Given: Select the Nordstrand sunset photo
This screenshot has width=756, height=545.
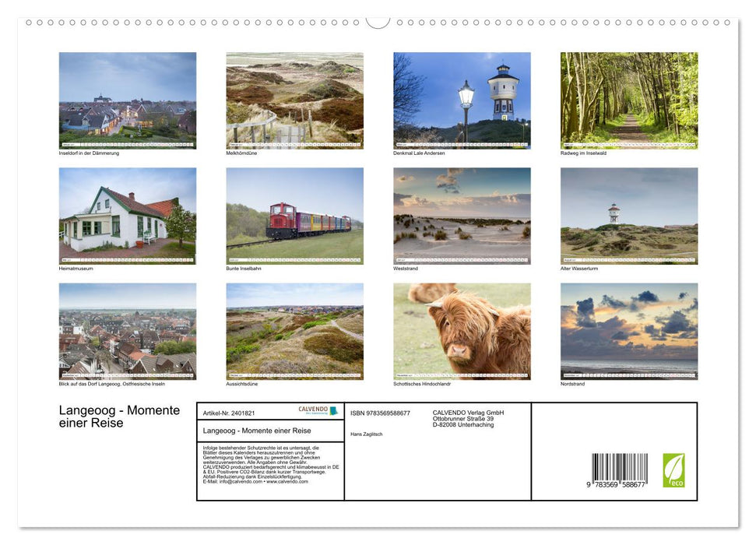Looking at the screenshot, I should (629, 332).
